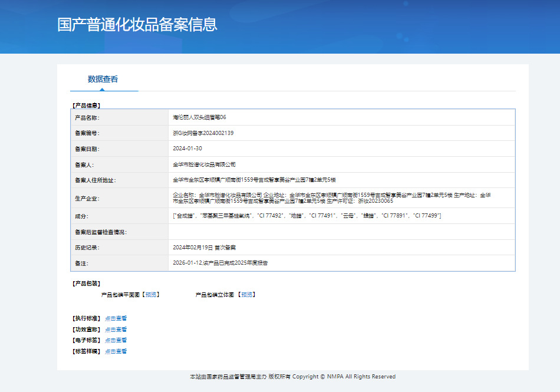Screen dimensions: 560x392
Task: Click the 历史记录 row label
Action: pos(87,248)
